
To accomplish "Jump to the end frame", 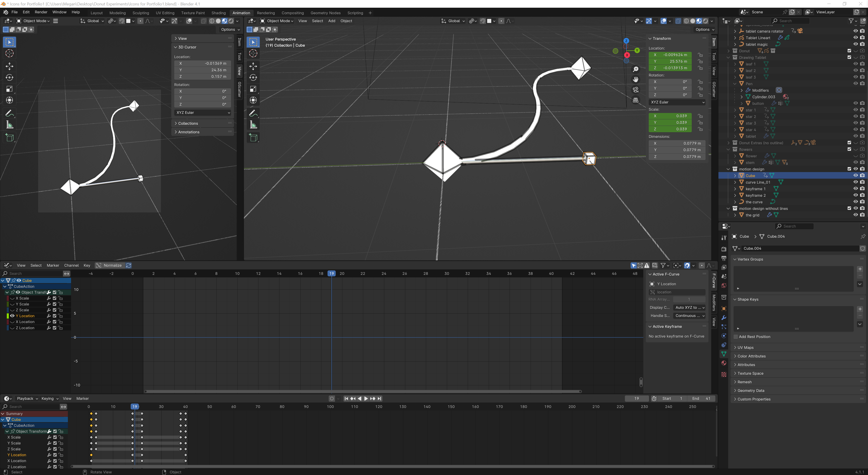I will [379, 398].
